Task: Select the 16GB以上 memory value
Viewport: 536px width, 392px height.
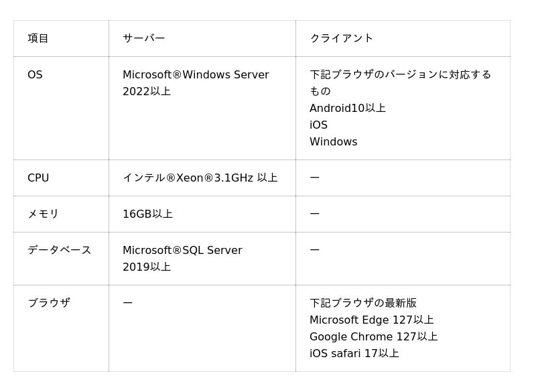Action: [147, 214]
